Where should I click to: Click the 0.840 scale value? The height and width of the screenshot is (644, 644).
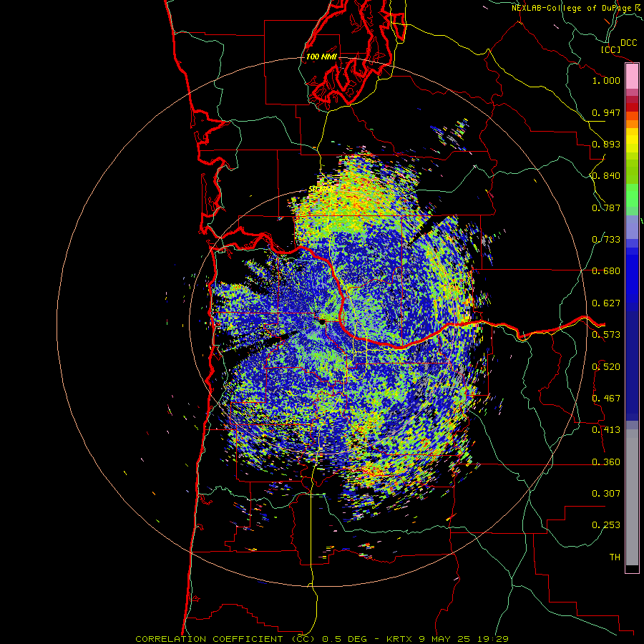pos(606,176)
